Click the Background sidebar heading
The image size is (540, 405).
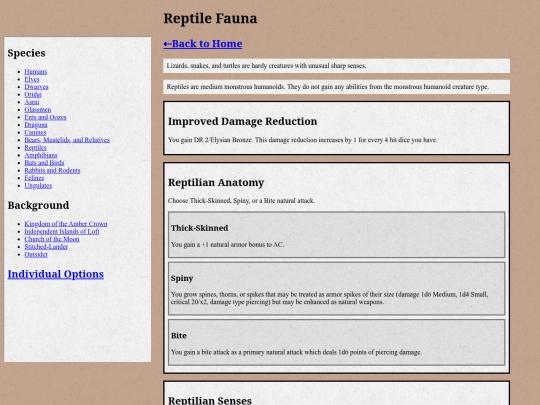click(38, 205)
